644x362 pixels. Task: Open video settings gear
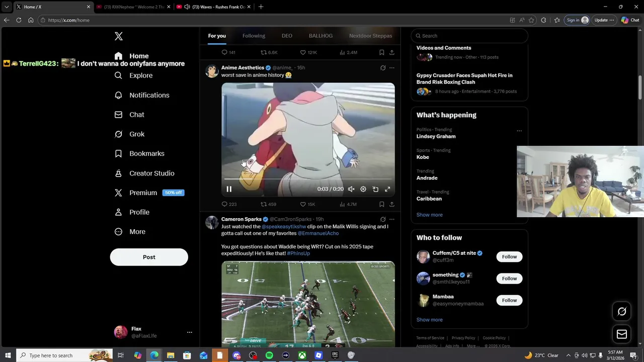pyautogui.click(x=363, y=189)
